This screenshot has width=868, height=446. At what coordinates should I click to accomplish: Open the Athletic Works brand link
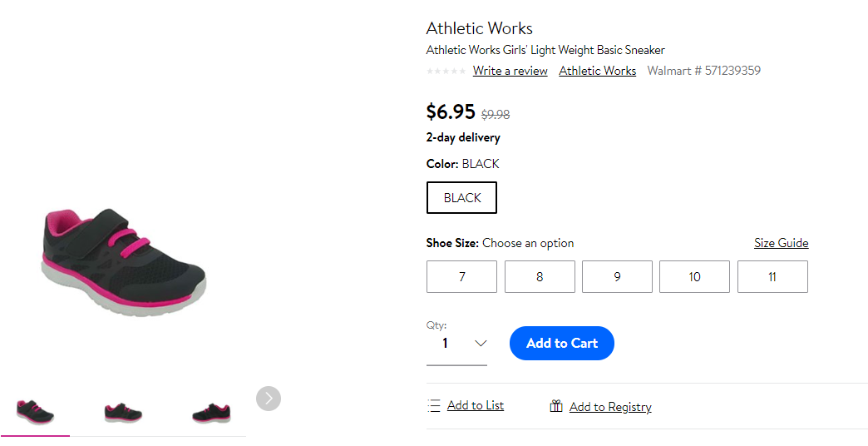(597, 71)
